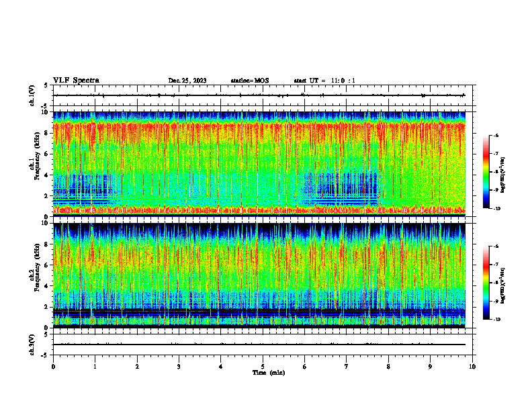Image resolution: width=532 pixels, height=411 pixels.
Task: Click the ch.2 color bar unit label
Action: 503,285
